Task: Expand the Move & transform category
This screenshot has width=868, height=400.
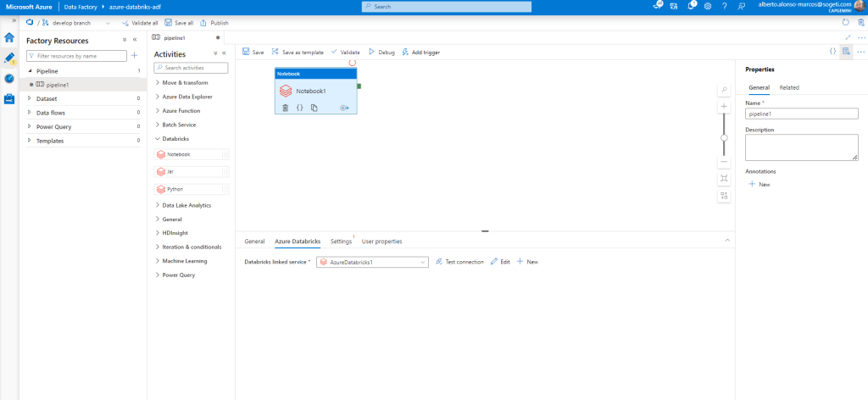Action: tap(158, 82)
